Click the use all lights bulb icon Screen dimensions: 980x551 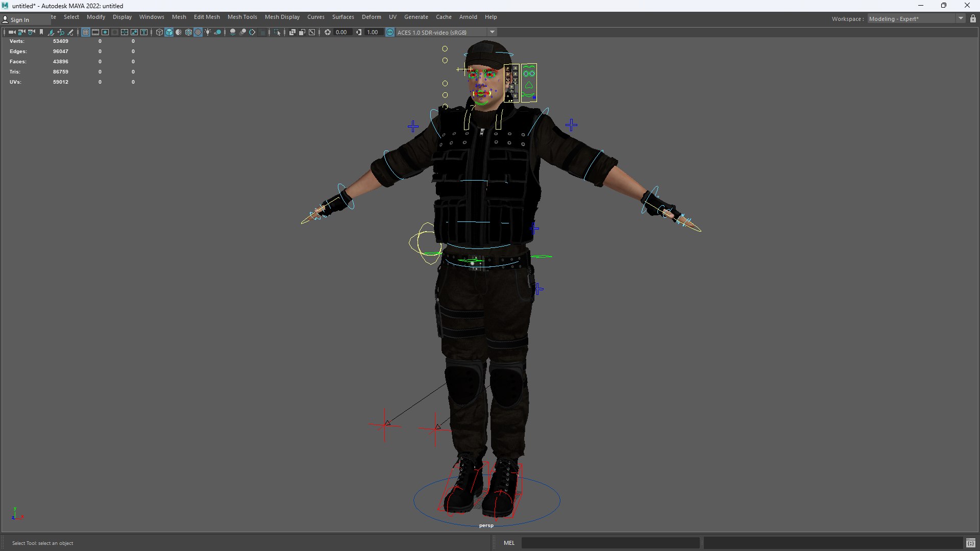coord(208,32)
